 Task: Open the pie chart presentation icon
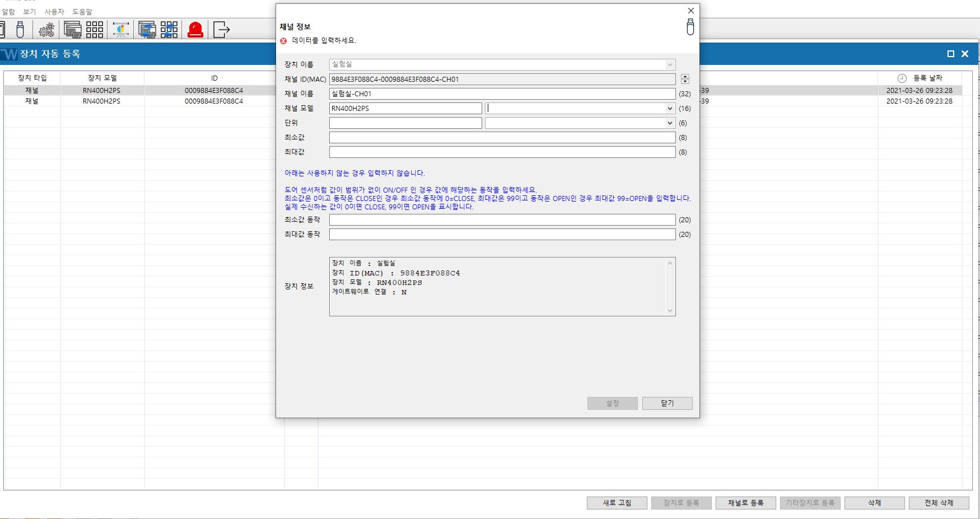[121, 29]
